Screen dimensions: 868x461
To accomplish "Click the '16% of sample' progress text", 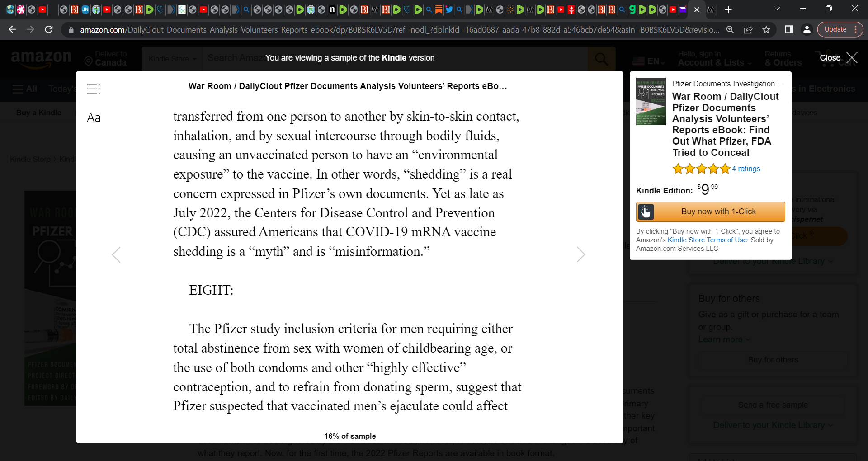I will [x=350, y=436].
